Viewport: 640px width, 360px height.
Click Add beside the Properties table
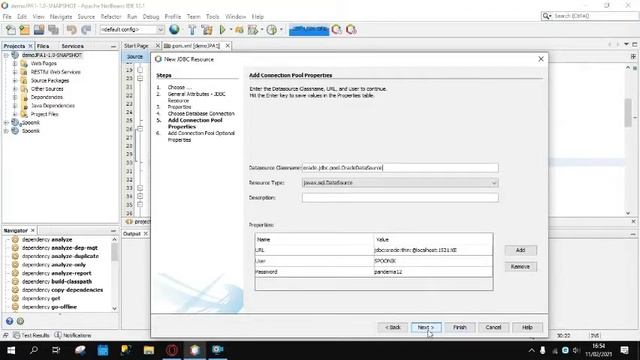[520, 250]
